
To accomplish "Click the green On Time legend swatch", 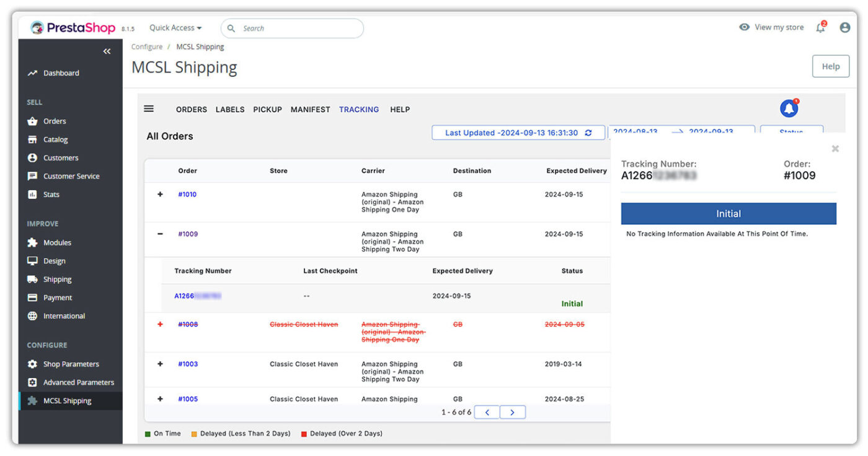I will 148,434.
